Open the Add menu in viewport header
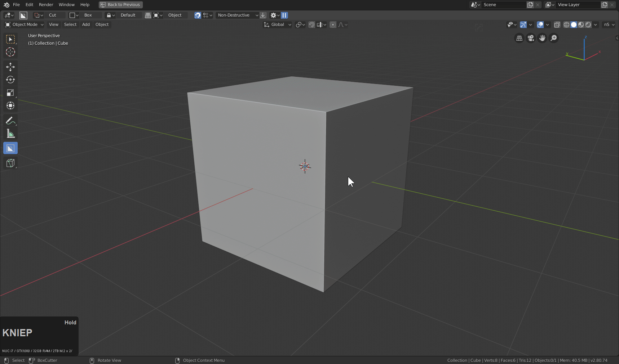 [x=86, y=24]
